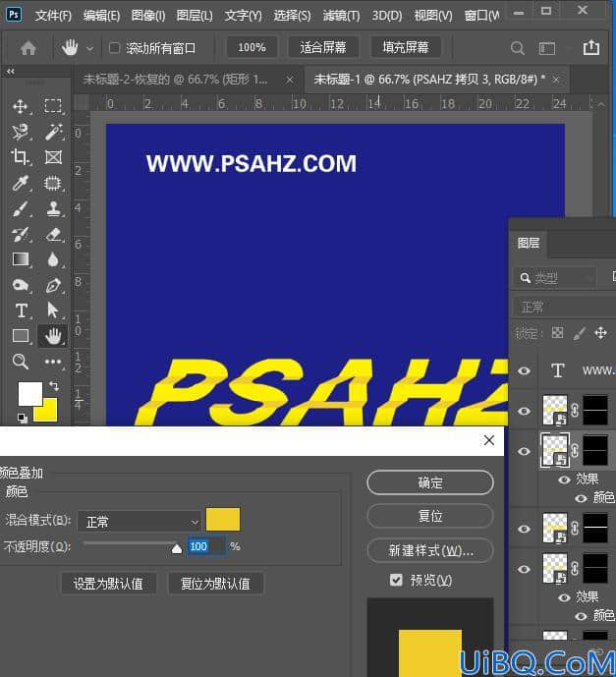Open the Filter menu
Viewport: 616px width, 677px height.
coord(341,16)
